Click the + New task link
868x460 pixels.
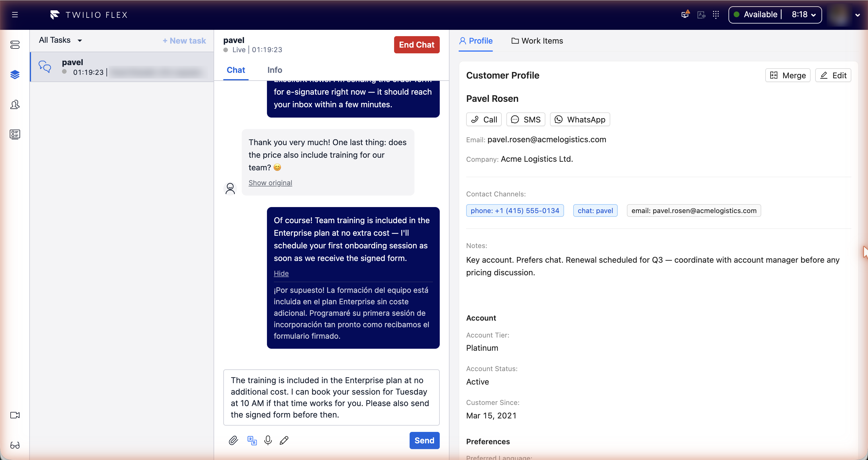pyautogui.click(x=184, y=40)
